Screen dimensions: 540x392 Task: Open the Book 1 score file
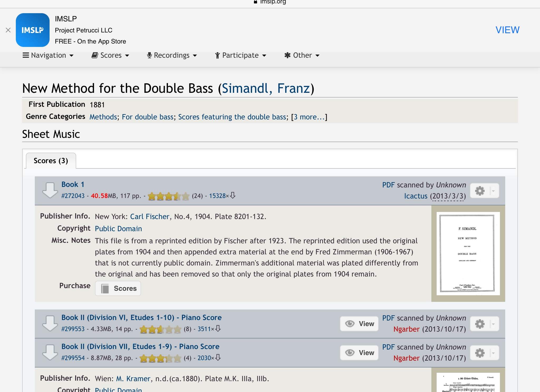(x=73, y=184)
